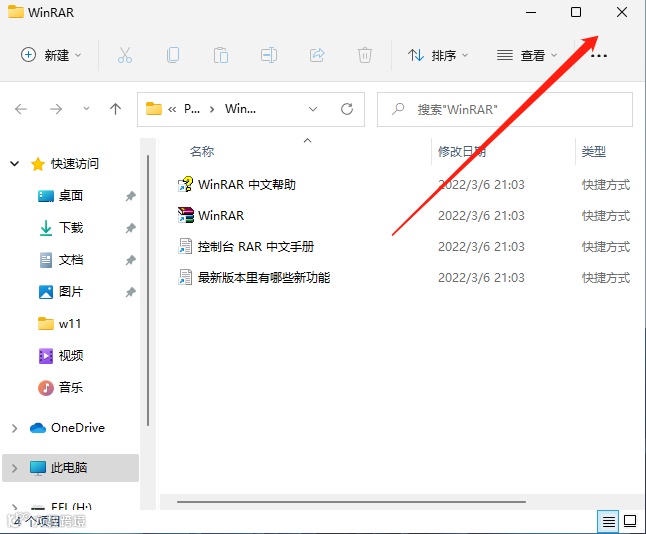This screenshot has width=646, height=534.
Task: Click the Rename icon in toolbar
Action: pos(269,55)
